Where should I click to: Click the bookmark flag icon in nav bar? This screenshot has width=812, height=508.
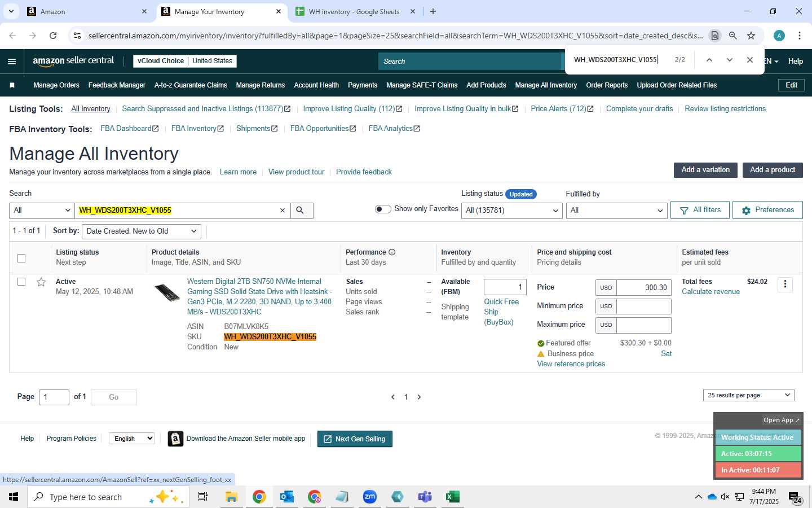(x=12, y=85)
